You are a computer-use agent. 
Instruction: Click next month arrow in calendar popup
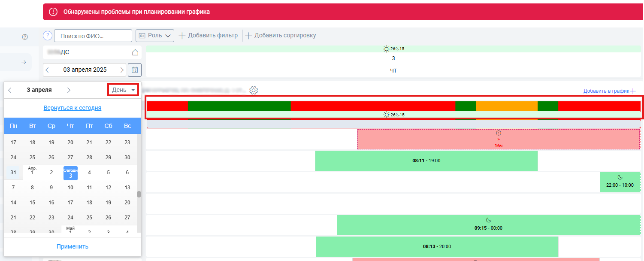69,90
